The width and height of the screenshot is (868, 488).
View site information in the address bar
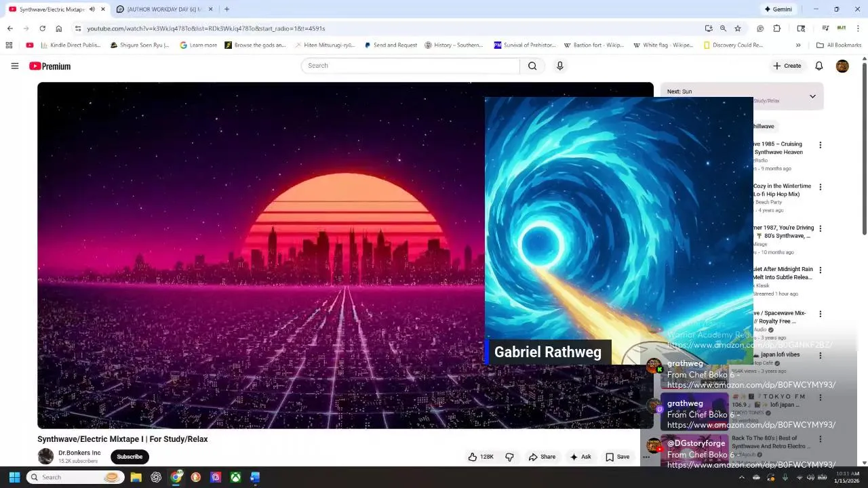[78, 28]
